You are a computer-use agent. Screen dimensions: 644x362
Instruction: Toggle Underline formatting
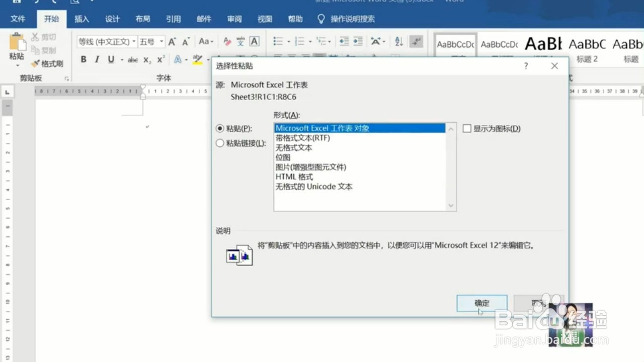pyautogui.click(x=111, y=59)
